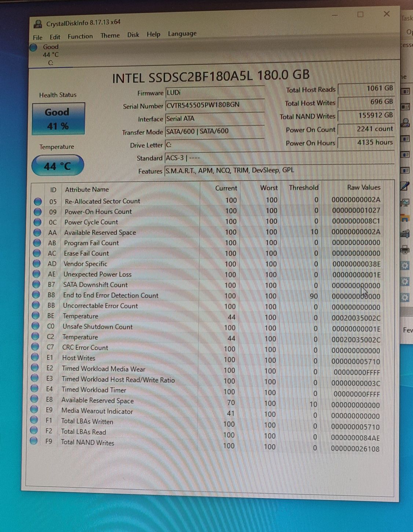
Task: Click the Features S.M.A.R.T. field
Action: 279,171
